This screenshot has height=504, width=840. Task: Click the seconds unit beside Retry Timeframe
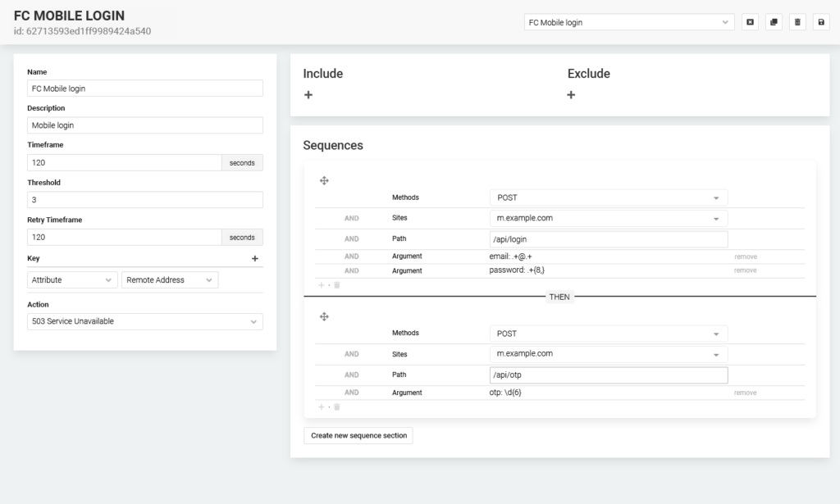[x=242, y=237]
